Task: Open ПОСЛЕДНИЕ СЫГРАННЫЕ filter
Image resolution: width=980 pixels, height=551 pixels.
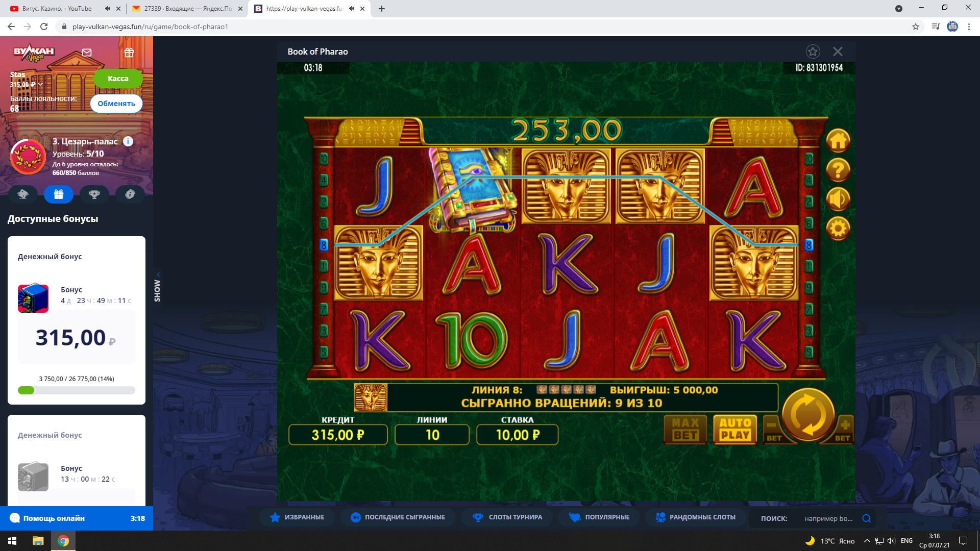Action: (398, 517)
